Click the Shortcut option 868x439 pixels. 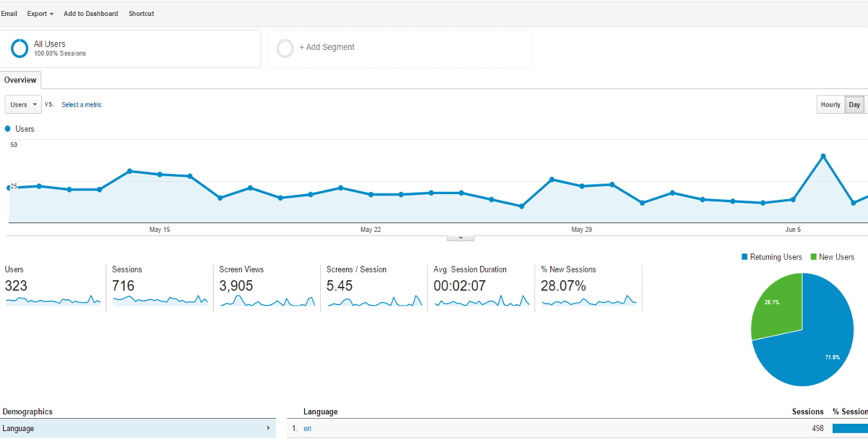pos(141,13)
